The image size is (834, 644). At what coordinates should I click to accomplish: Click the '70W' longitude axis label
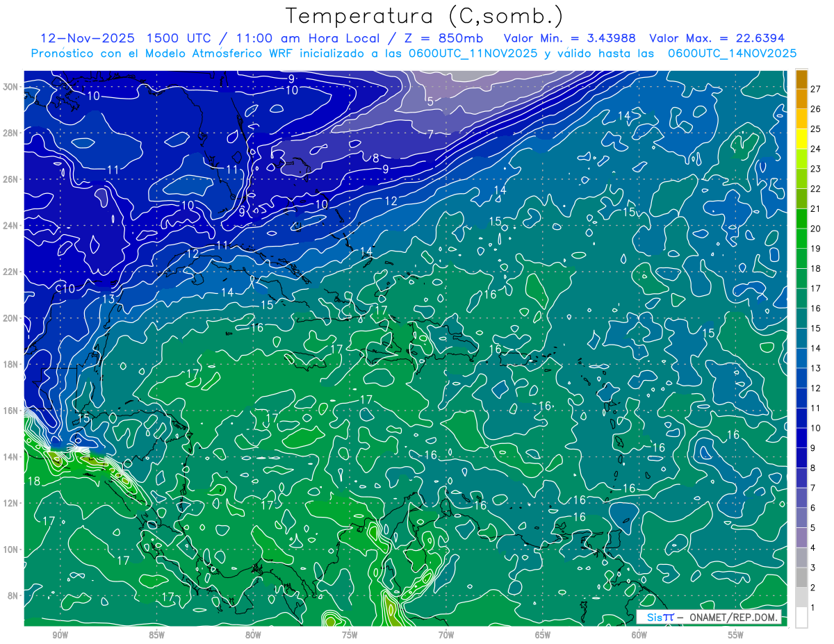click(x=445, y=635)
